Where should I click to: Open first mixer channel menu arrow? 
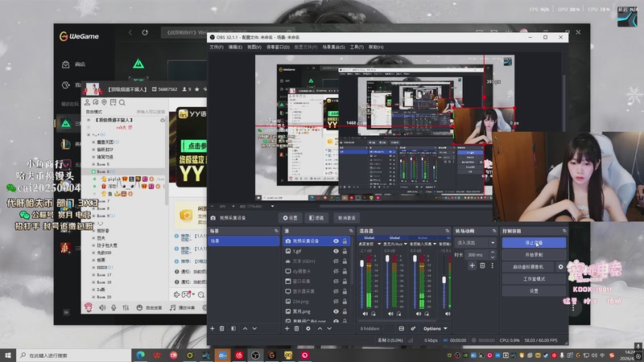[x=379, y=244]
